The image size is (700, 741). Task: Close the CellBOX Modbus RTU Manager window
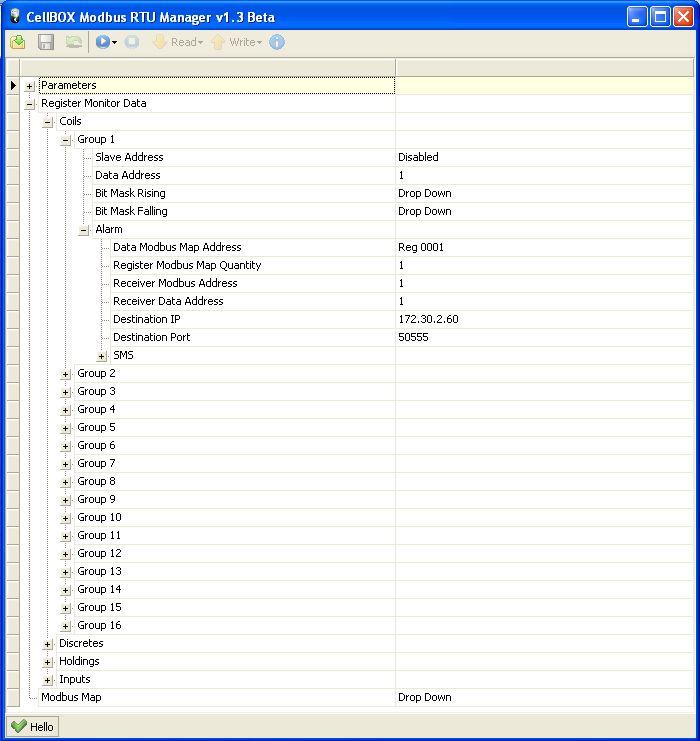coord(683,17)
